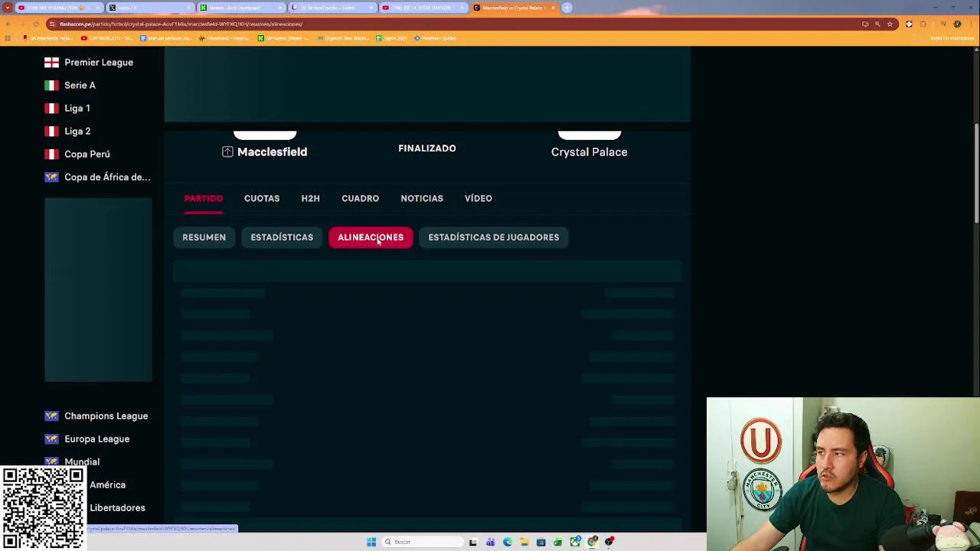Click the globe icon beside Europa League

[x=51, y=439]
